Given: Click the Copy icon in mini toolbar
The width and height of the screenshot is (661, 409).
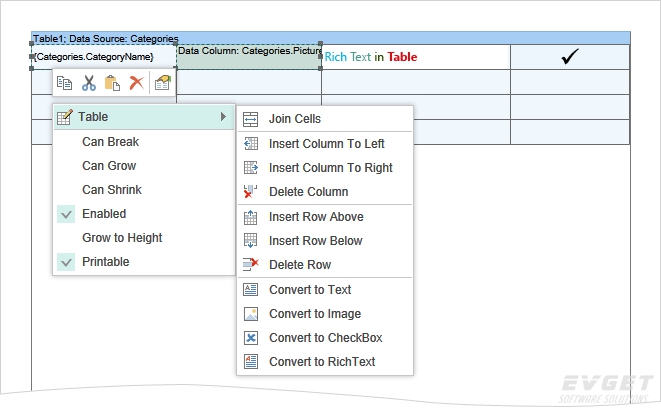Looking at the screenshot, I should [64, 83].
